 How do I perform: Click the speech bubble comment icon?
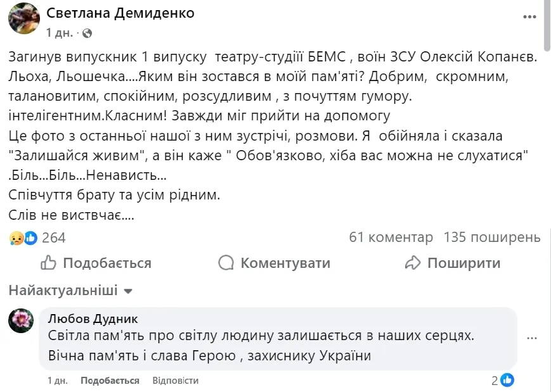[x=226, y=262]
